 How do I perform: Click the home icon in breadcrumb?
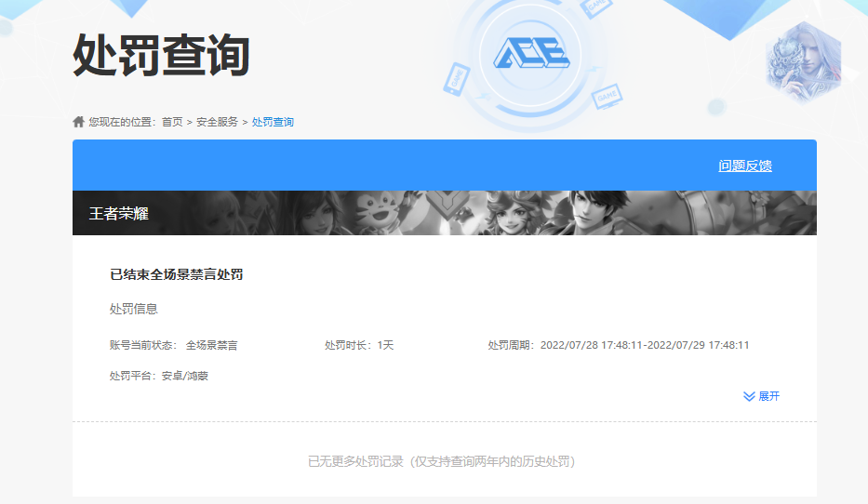click(x=78, y=122)
